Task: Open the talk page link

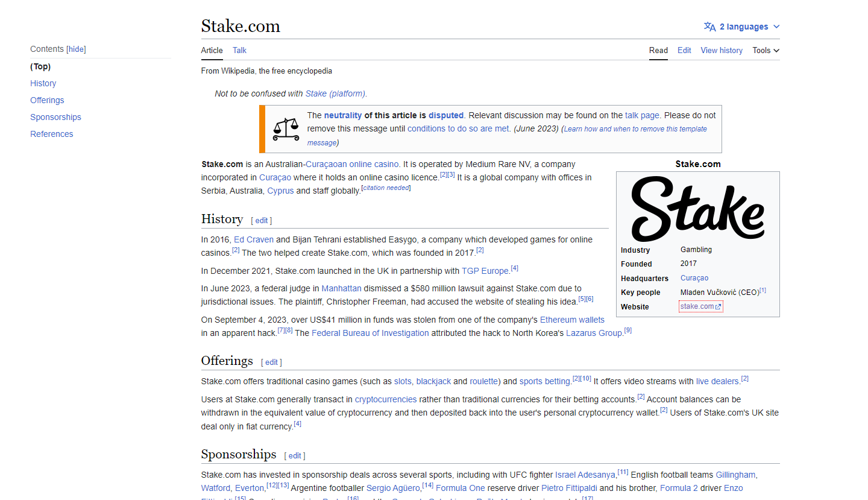Action: [x=642, y=115]
